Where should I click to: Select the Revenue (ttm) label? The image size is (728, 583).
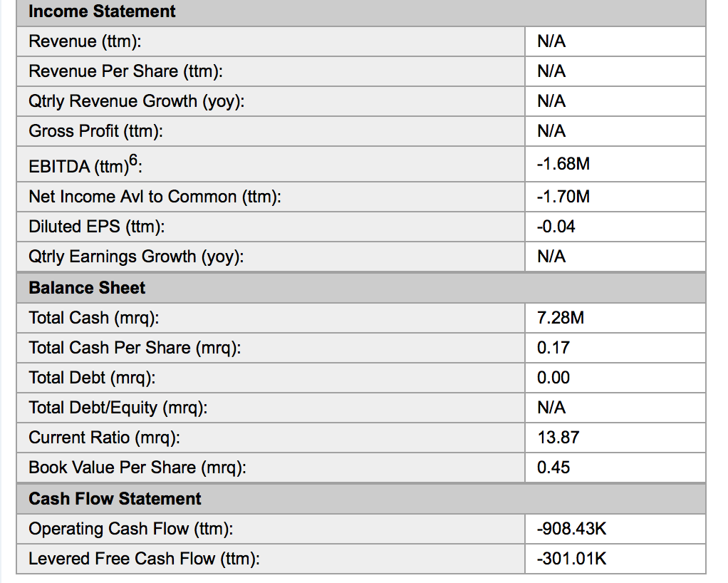tap(84, 41)
